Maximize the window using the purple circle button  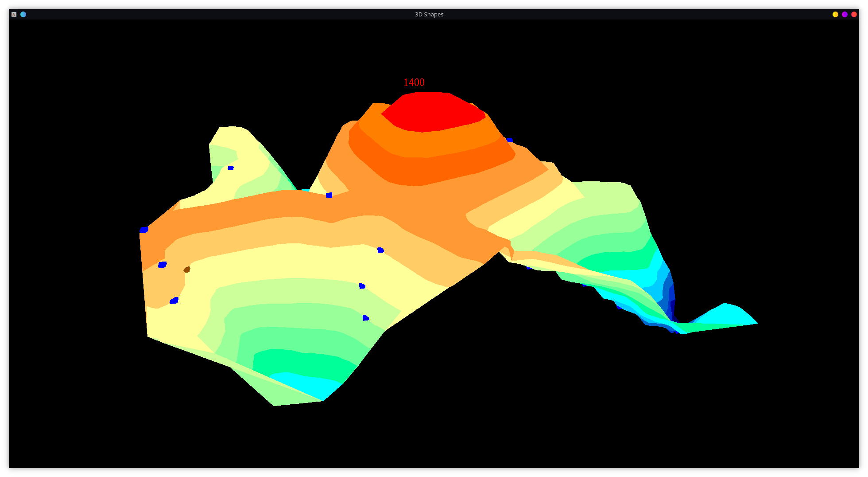(x=845, y=14)
